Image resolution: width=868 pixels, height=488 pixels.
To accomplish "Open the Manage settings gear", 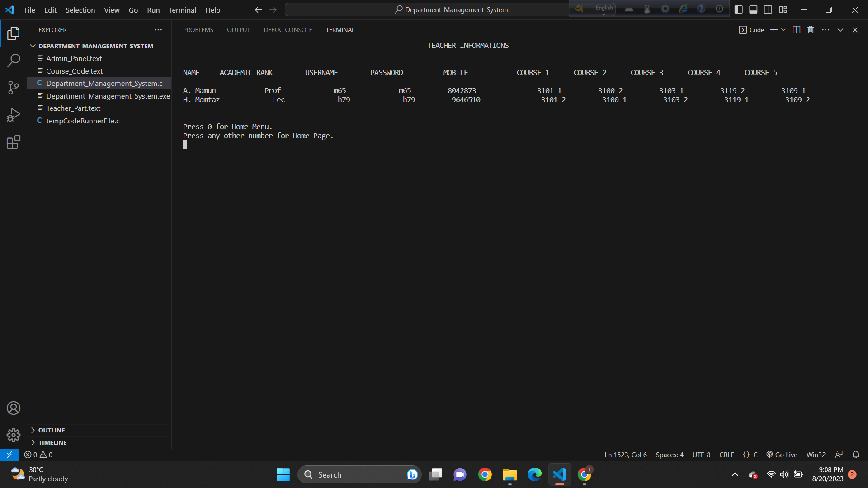I will point(14,435).
